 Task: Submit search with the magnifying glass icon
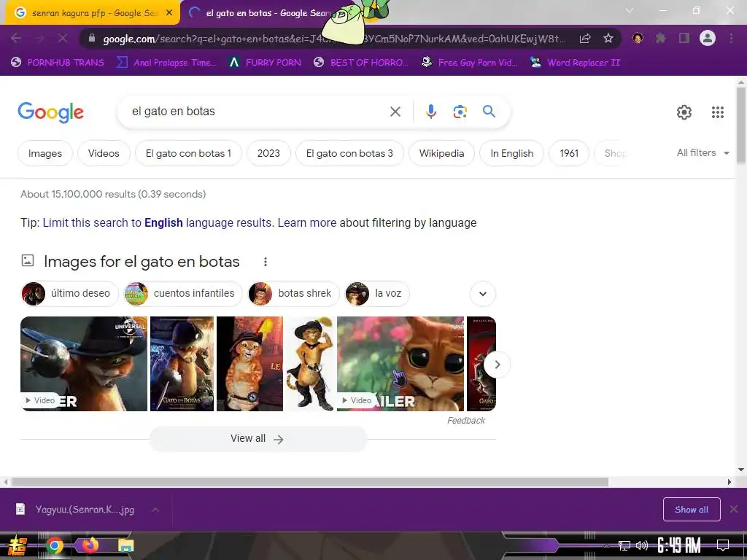[489, 112]
